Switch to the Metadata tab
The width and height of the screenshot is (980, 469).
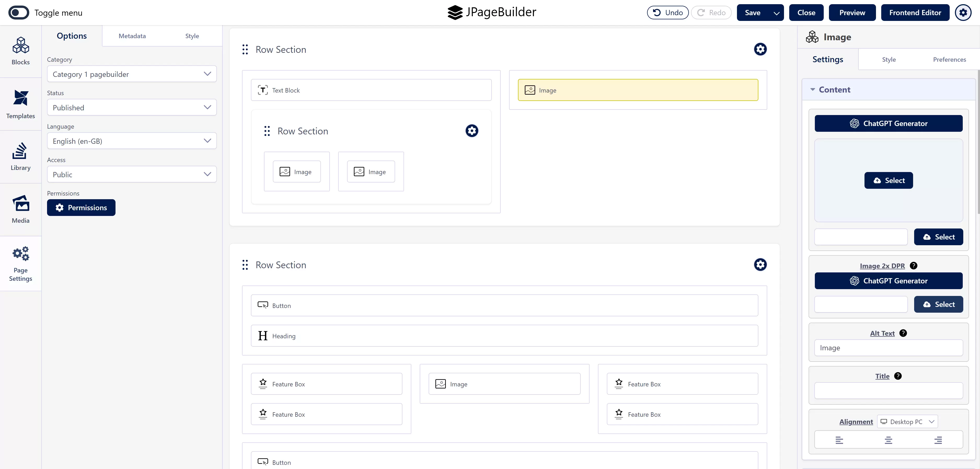(x=132, y=36)
